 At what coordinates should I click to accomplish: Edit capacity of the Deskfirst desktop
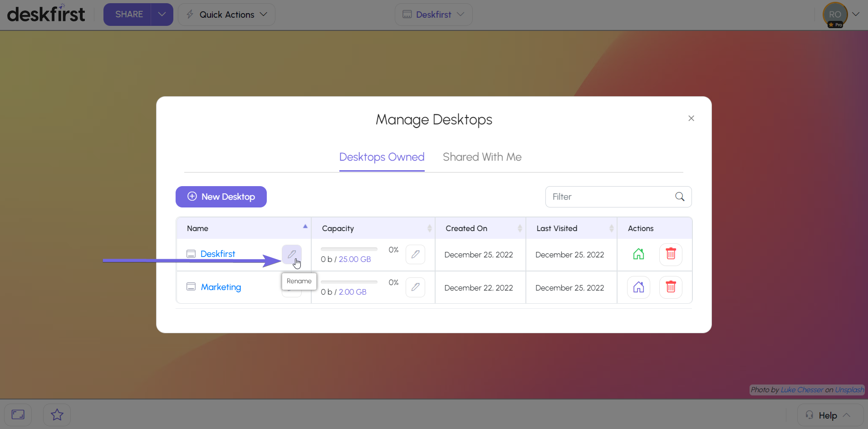coord(415,254)
